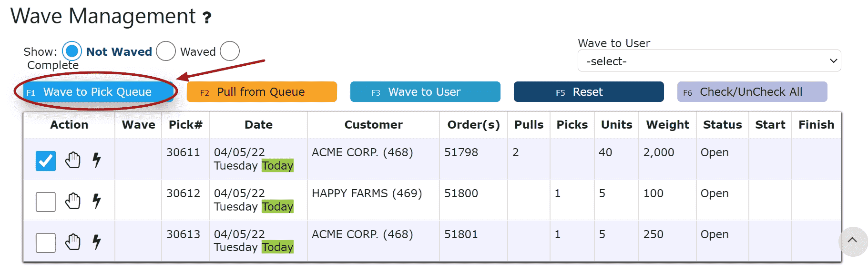Click hand icon for pick 30611
Viewport: 868px width, 272px height.
coord(73,160)
